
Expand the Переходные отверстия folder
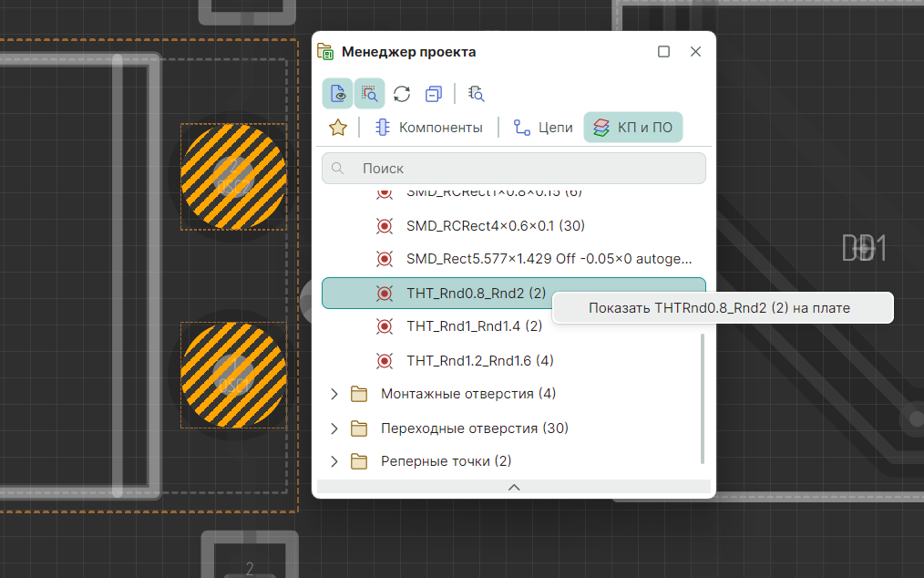point(334,428)
